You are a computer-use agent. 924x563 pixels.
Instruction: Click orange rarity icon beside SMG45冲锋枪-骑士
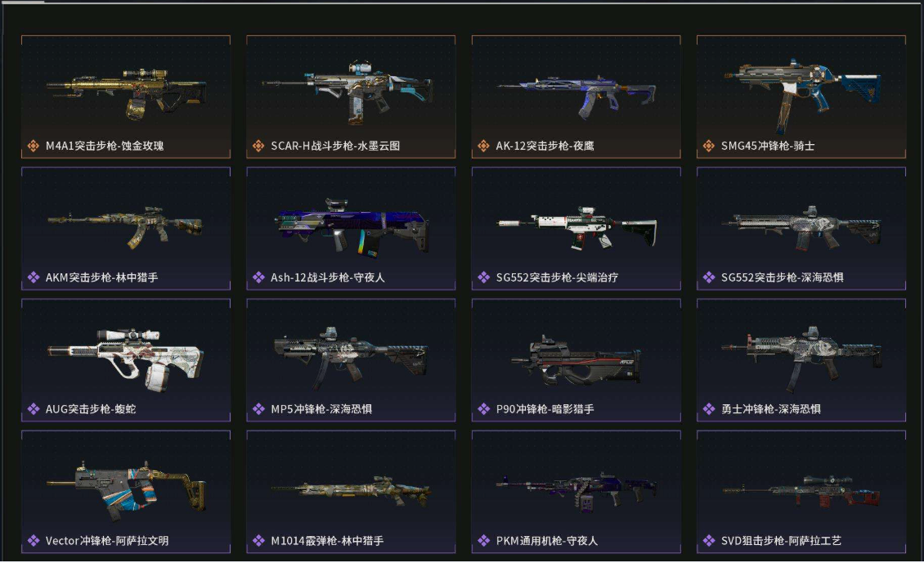[x=708, y=146]
